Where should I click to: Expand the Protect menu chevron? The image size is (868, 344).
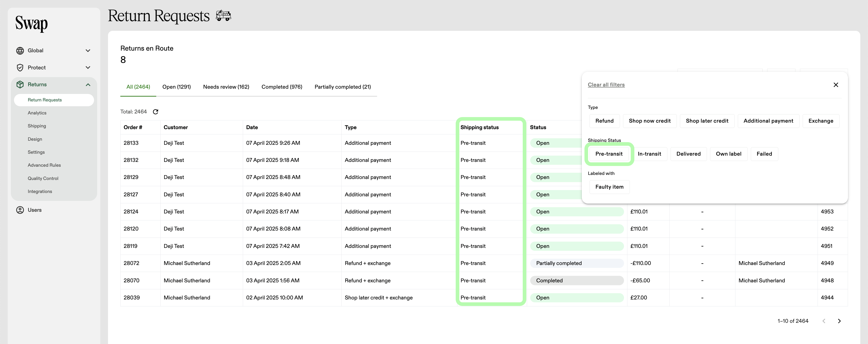[88, 68]
